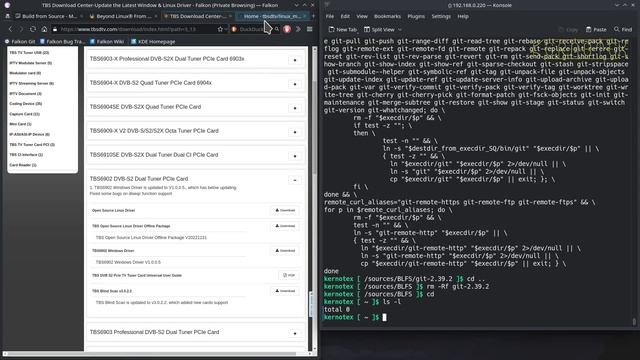640x360 pixels.
Task: Click the search magnifier in Falkon toolbar
Action: [x=277, y=29]
